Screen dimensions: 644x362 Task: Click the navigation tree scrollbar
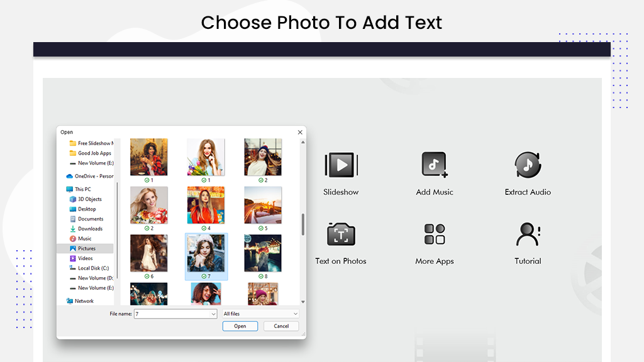point(117,230)
